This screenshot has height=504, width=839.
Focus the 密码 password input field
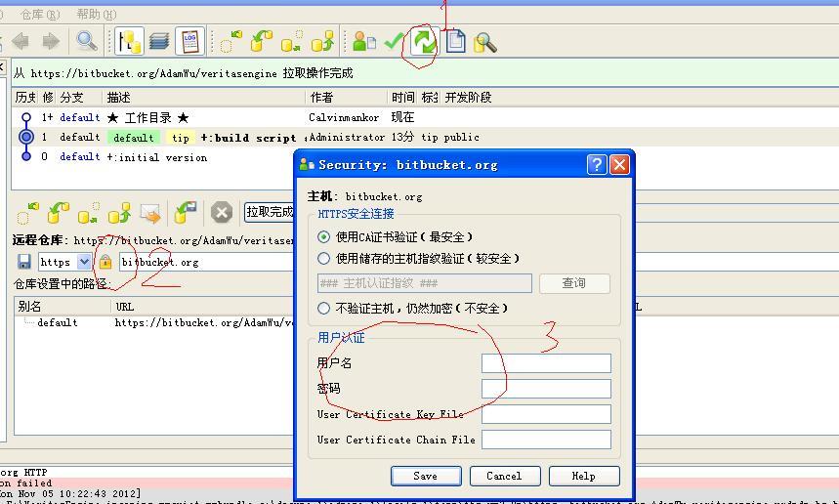(546, 389)
